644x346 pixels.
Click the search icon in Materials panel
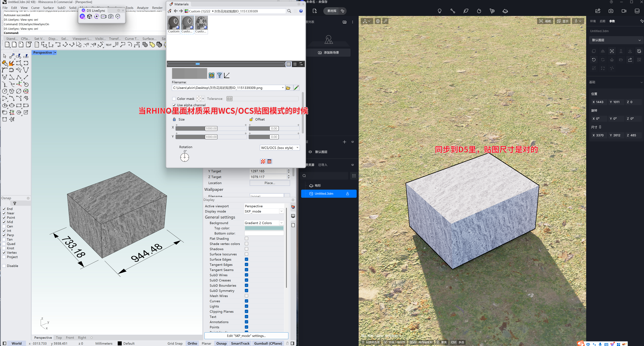(x=289, y=11)
